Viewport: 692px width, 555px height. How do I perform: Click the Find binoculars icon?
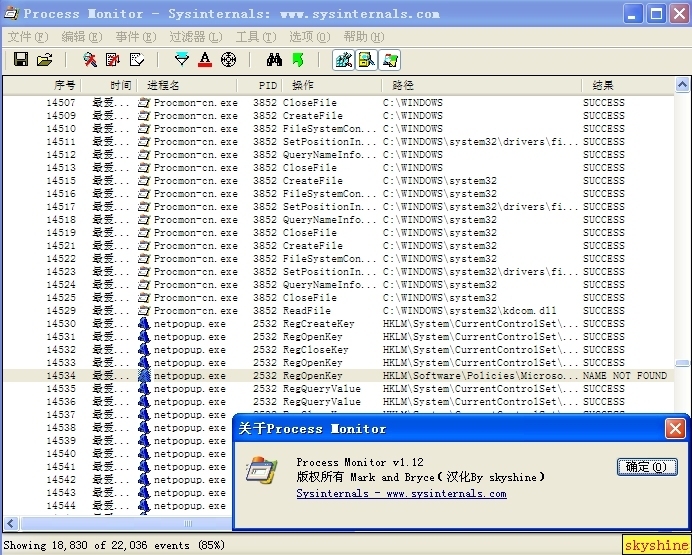274,59
